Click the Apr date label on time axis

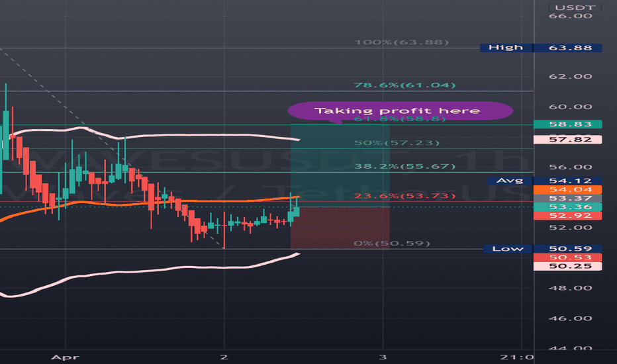click(x=66, y=357)
